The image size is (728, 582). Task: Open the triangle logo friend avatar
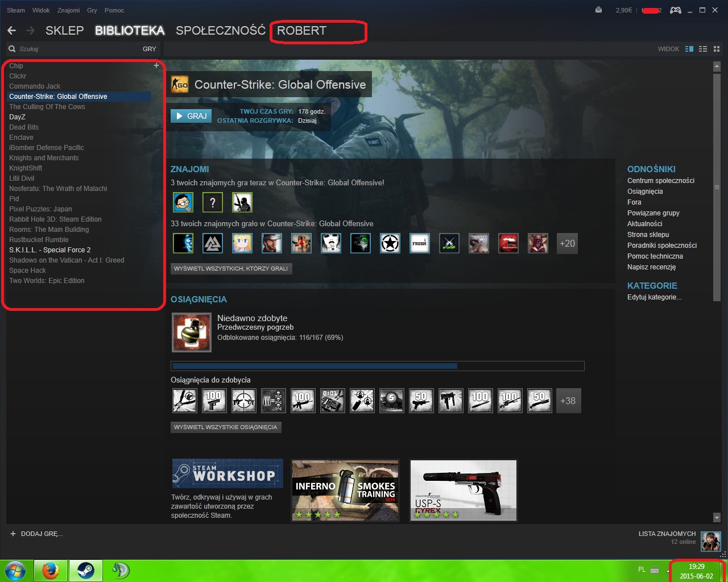pos(213,243)
